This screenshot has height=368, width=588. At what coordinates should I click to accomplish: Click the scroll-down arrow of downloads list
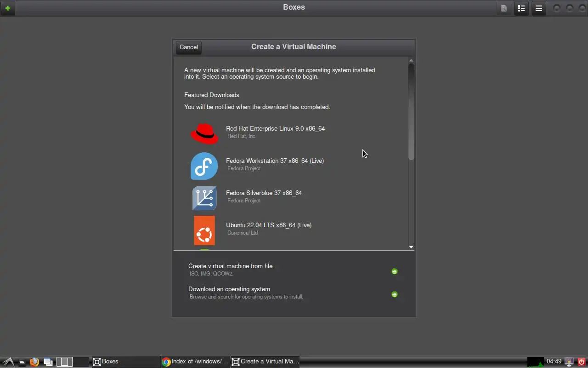(411, 247)
